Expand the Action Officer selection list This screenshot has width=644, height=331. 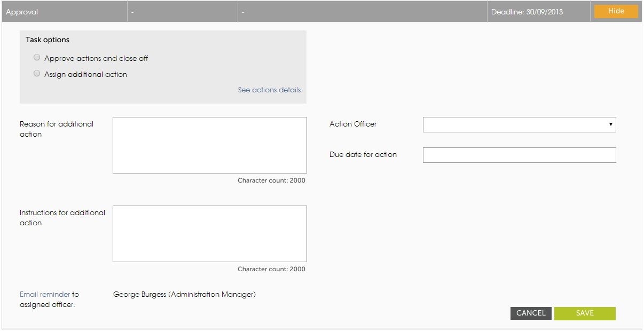pos(518,124)
